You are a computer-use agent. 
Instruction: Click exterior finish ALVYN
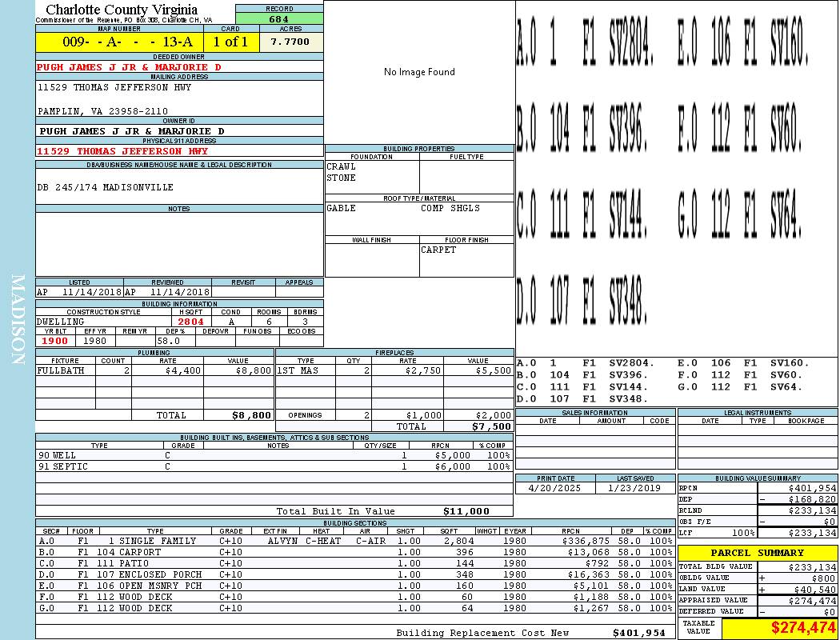click(282, 541)
